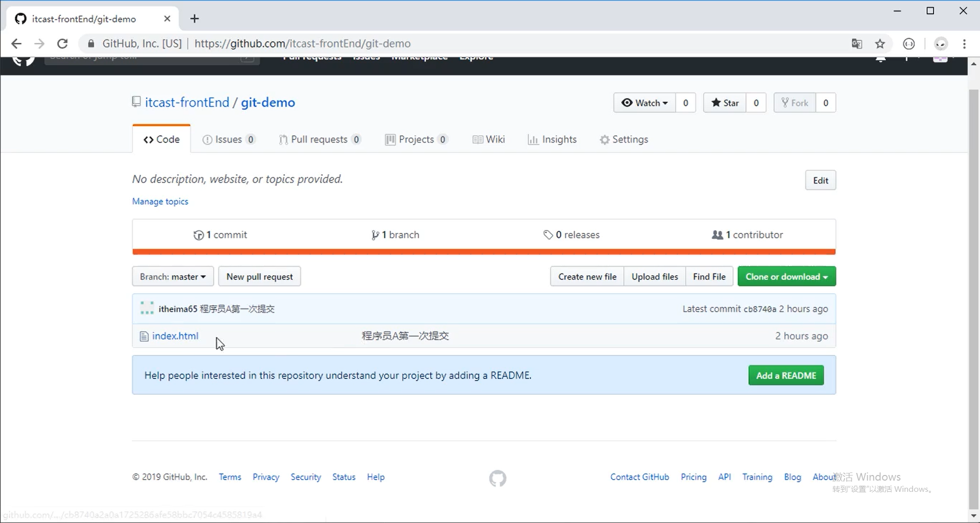The height and width of the screenshot is (523, 980).
Task: Open the Issues tab
Action: click(229, 139)
